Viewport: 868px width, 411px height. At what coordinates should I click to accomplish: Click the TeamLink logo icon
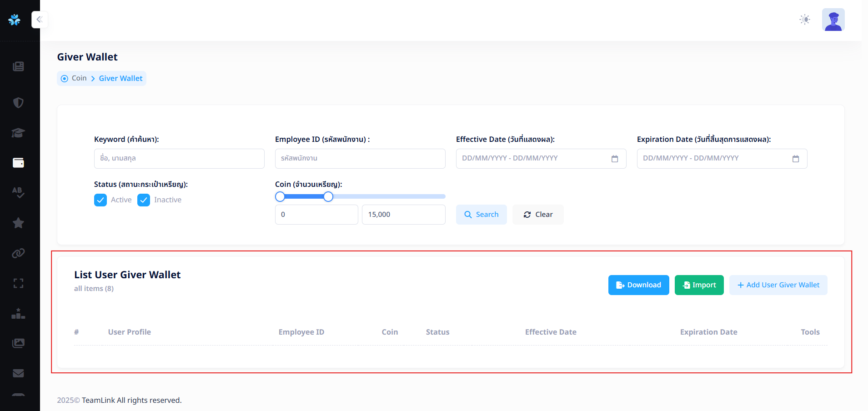pos(15,20)
